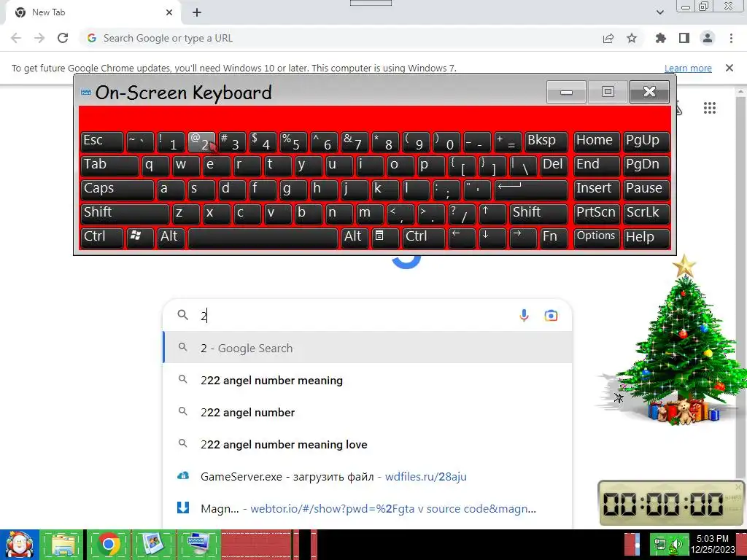Dismiss the Windows 7 update notification bar
This screenshot has width=747, height=560.
tap(729, 68)
